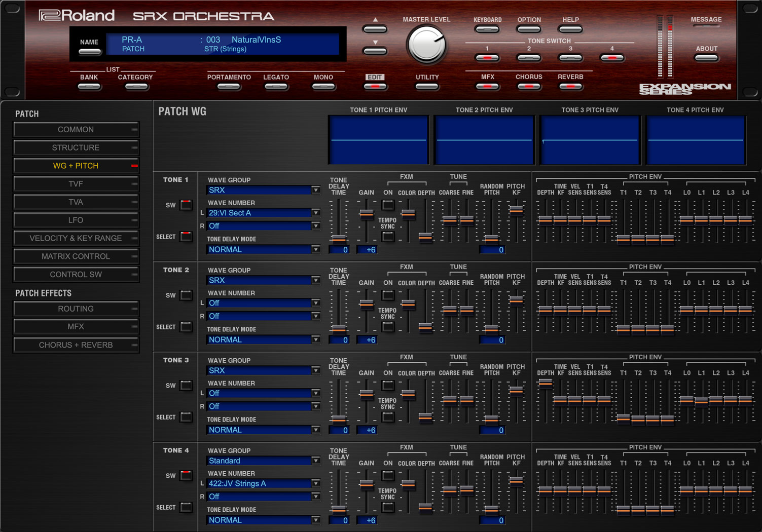Toggle Tone 1 SELECT button
Screen dimensions: 762x532
point(186,237)
